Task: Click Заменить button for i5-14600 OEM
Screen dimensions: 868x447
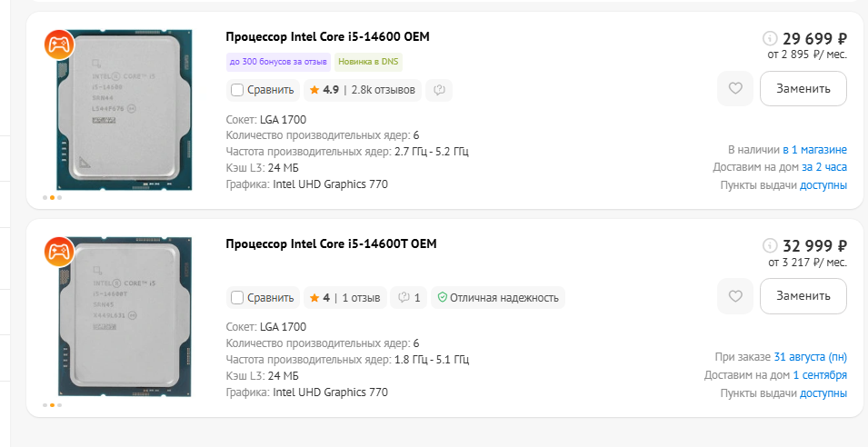Action: pyautogui.click(x=803, y=88)
